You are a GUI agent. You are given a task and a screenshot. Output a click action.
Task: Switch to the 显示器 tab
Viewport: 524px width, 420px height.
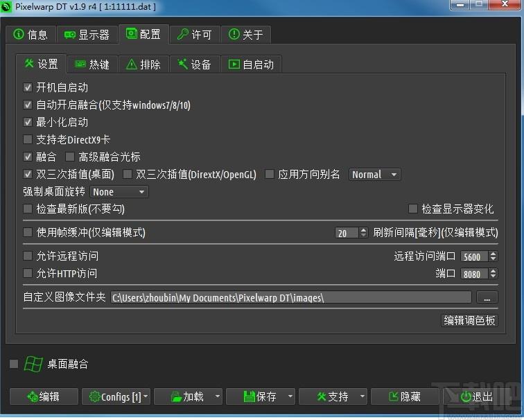(x=87, y=35)
